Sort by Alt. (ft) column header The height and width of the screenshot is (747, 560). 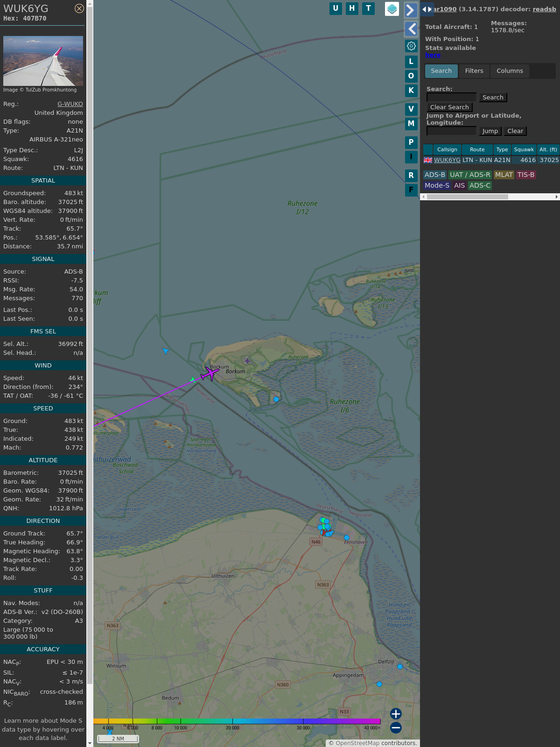point(548,149)
